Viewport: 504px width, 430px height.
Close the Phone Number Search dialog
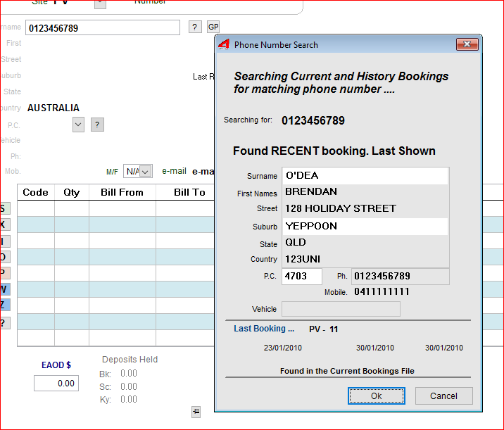coord(467,44)
